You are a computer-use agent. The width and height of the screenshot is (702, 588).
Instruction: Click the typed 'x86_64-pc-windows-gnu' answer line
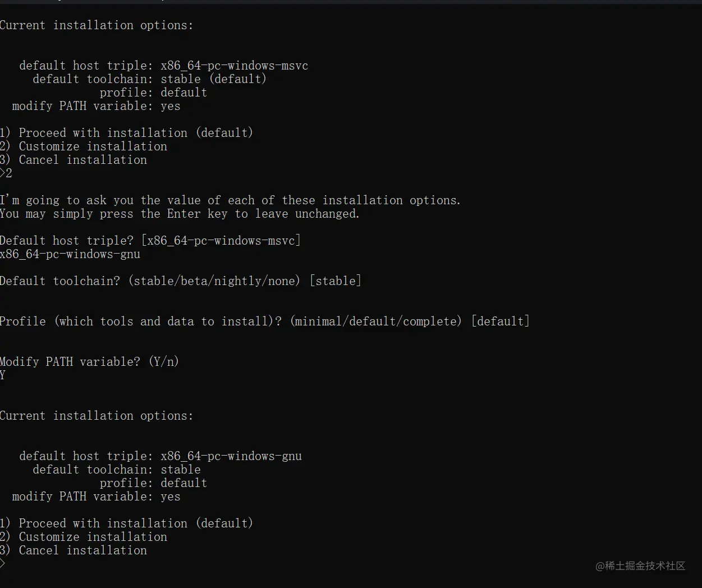70,254
